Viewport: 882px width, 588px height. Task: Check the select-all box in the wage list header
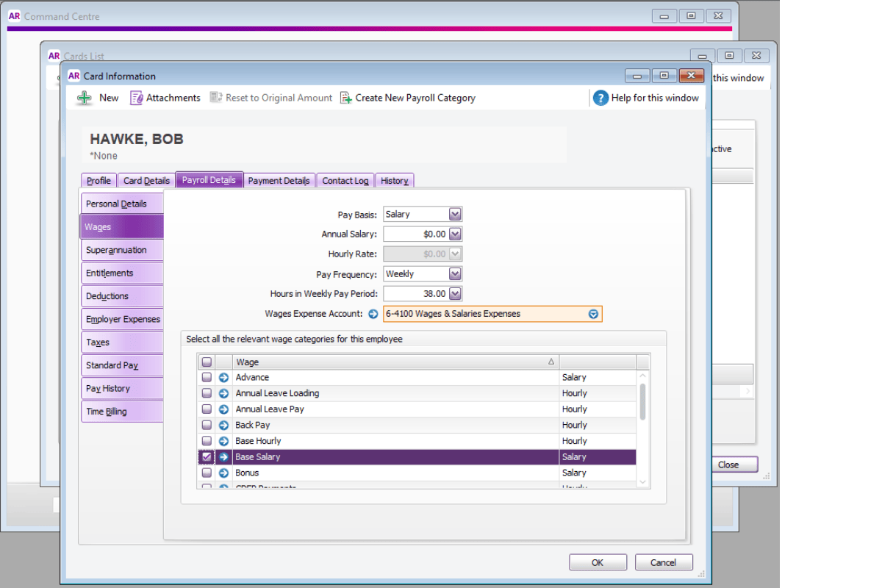coord(207,361)
